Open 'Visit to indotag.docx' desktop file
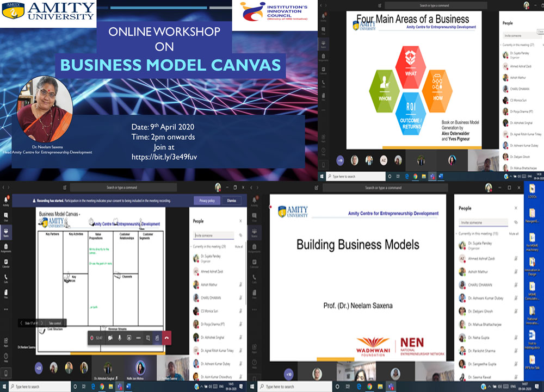544x392 pixels. click(532, 339)
